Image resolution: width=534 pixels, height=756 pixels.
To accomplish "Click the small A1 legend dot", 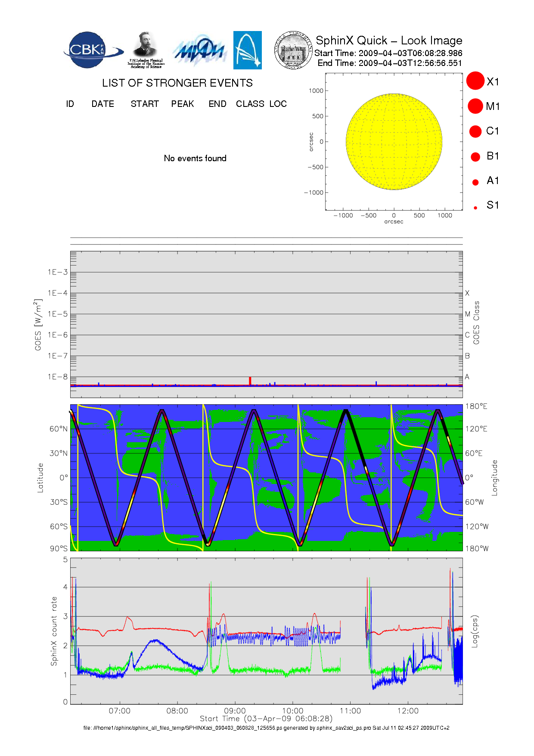I will coord(475,182).
